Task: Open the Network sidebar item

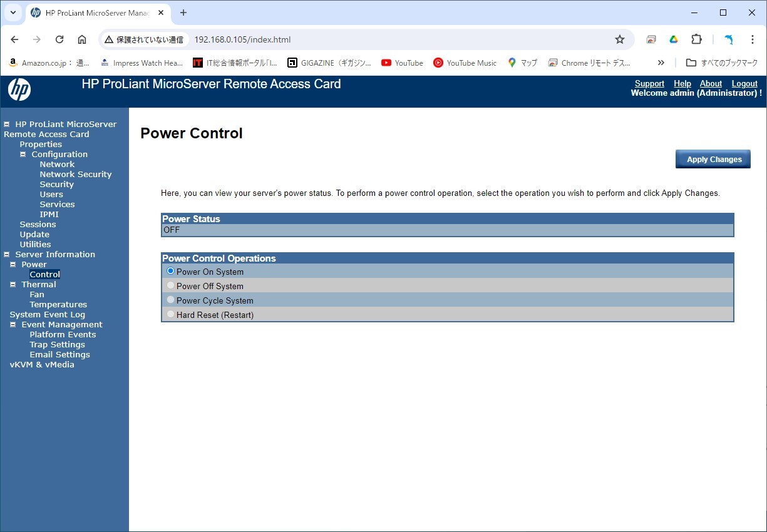Action: tap(57, 164)
